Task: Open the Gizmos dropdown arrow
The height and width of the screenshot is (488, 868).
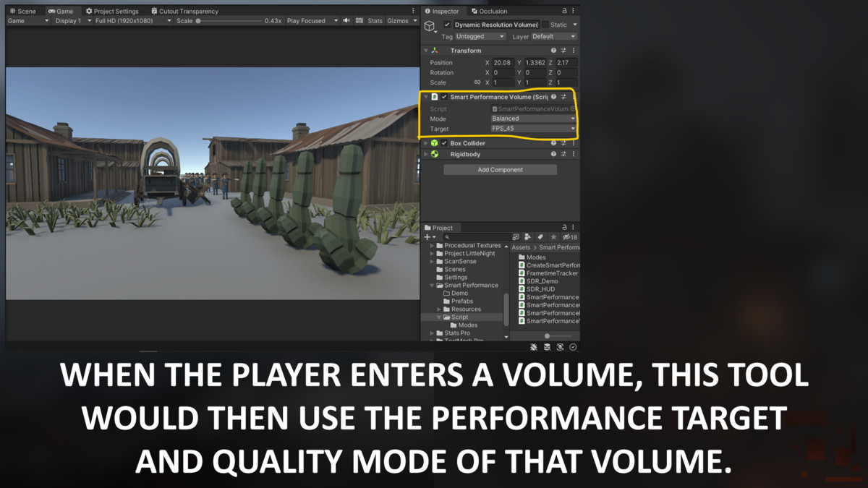Action: point(414,21)
